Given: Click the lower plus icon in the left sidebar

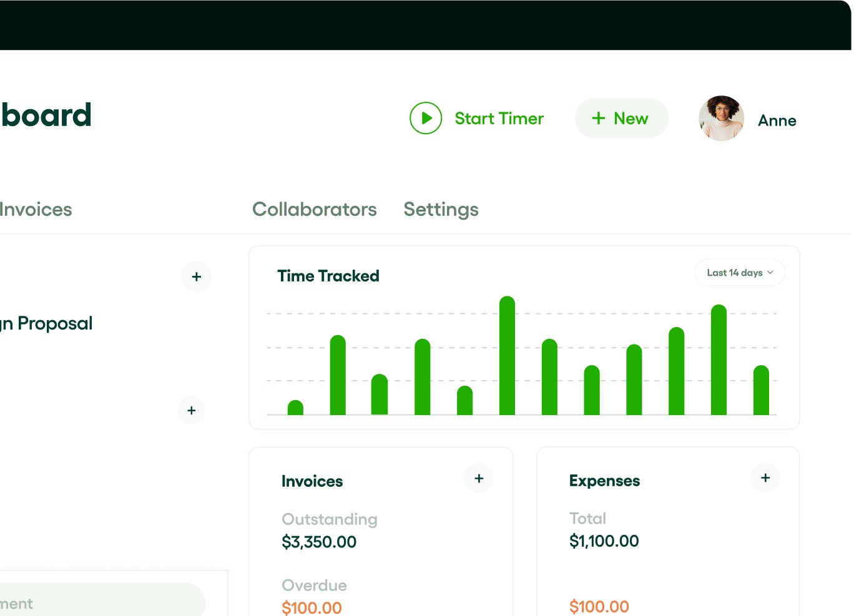Looking at the screenshot, I should point(192,410).
